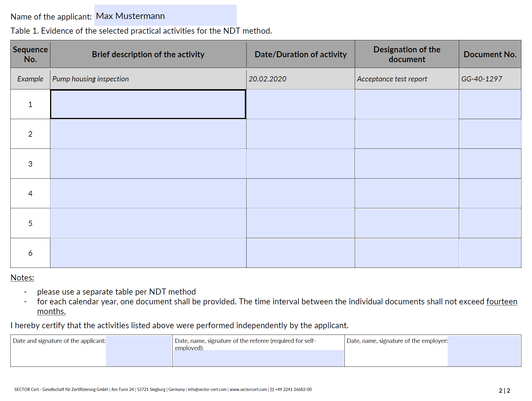The image size is (532, 401).
Task: Open the www.sectorcert.com website link in footer
Action: pyautogui.click(x=248, y=389)
